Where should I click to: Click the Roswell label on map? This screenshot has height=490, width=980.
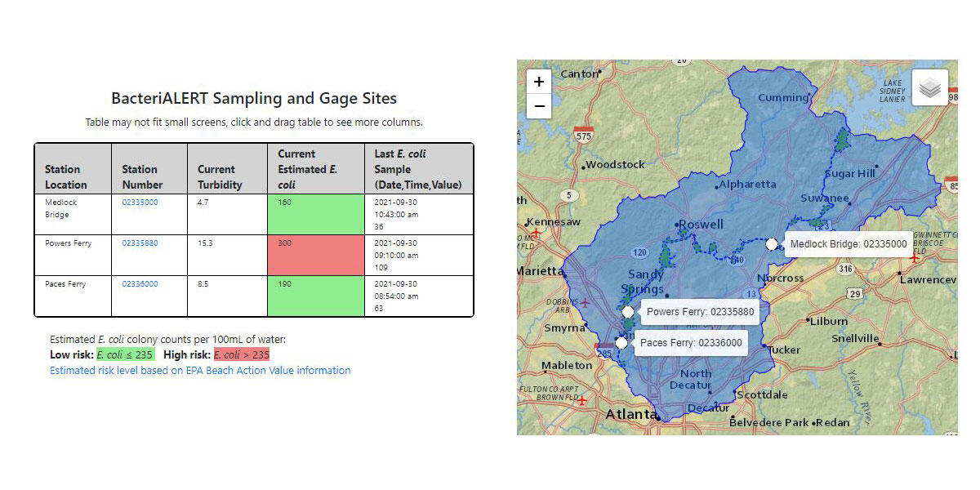(x=701, y=224)
